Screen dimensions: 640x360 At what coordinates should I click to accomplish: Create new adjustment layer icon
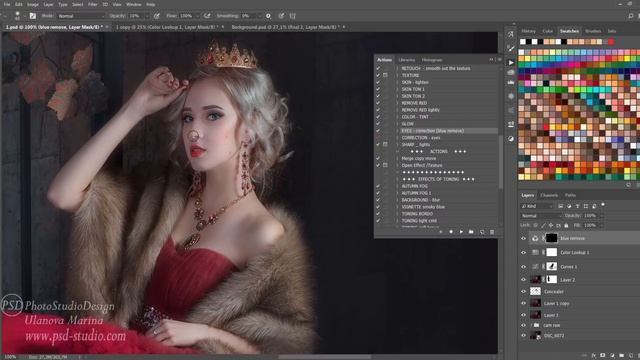click(x=612, y=356)
